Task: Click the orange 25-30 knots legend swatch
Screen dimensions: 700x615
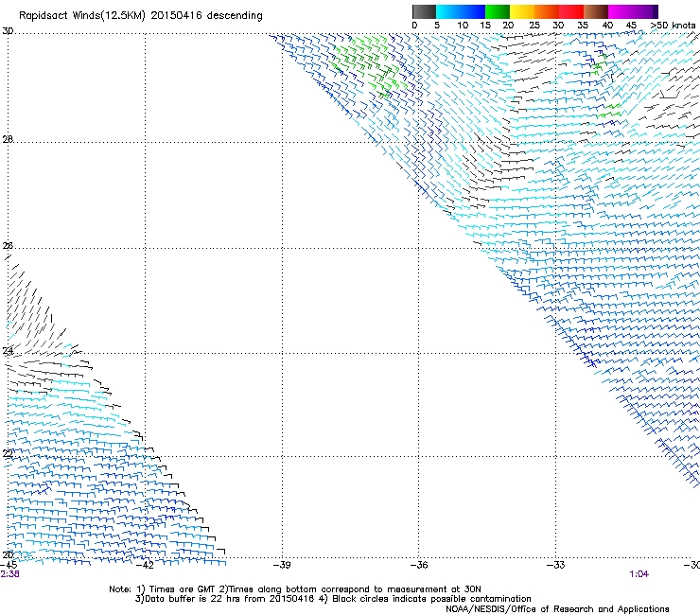Action: click(547, 11)
